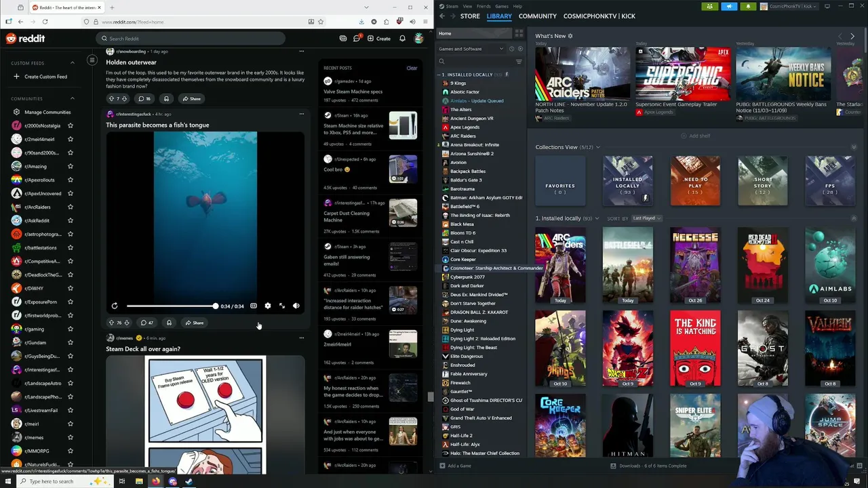Open the Last Played sort-by dropdown
Screen dimensions: 868x488
647,218
